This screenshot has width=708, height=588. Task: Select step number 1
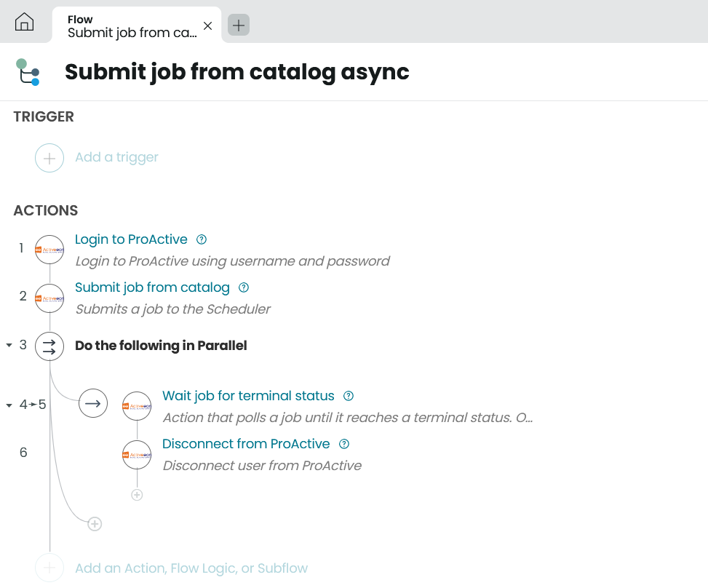pyautogui.click(x=21, y=248)
